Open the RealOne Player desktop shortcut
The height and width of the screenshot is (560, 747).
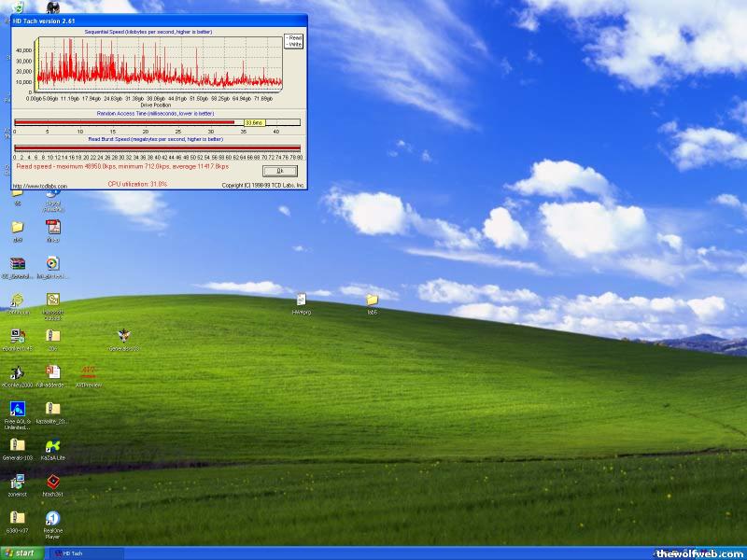(x=53, y=518)
